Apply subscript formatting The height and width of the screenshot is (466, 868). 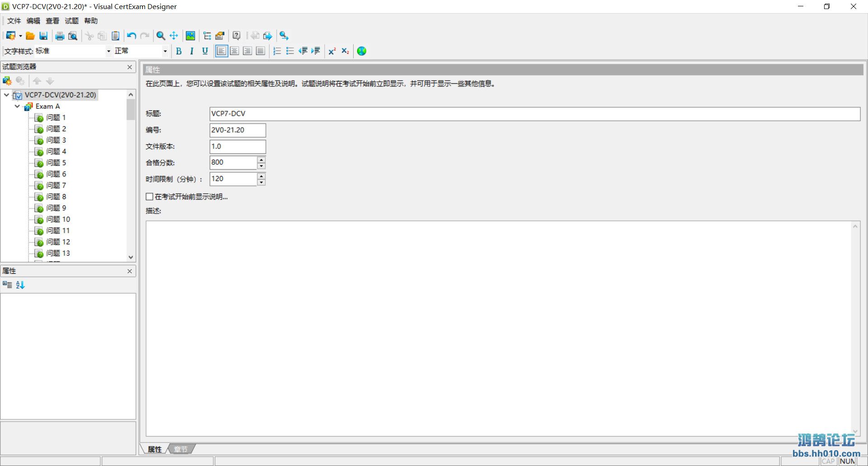345,51
